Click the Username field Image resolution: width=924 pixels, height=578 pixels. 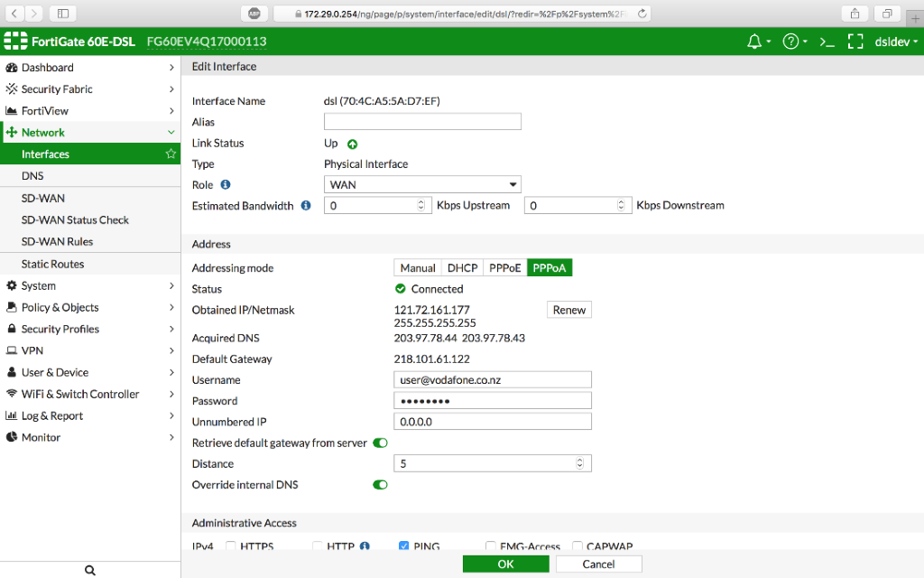(493, 380)
